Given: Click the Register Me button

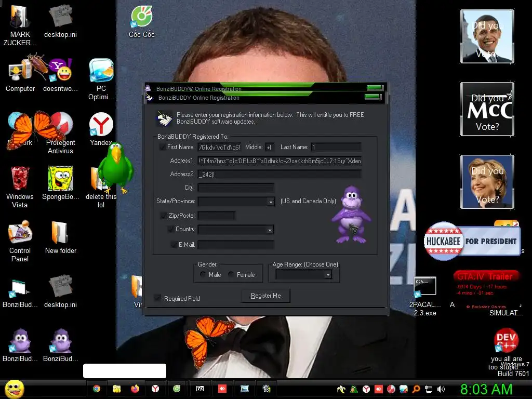Looking at the screenshot, I should pyautogui.click(x=265, y=296).
